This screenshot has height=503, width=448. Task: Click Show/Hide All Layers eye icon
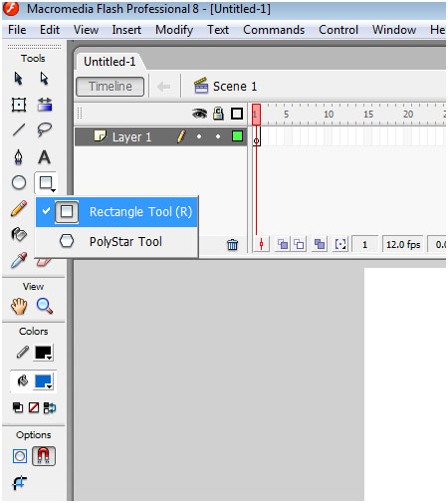pos(199,114)
